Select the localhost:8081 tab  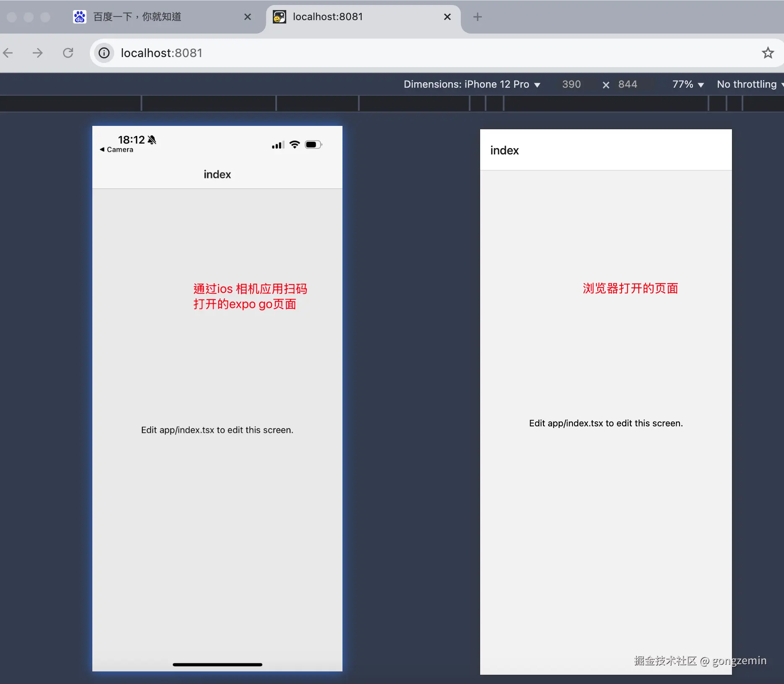click(363, 17)
